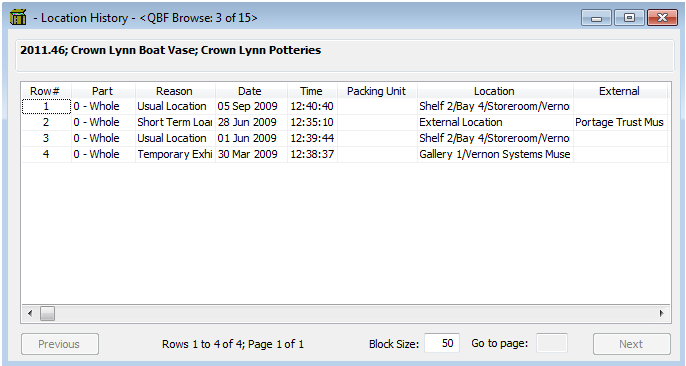The height and width of the screenshot is (366, 686).
Task: Close the Location History window
Action: point(662,18)
